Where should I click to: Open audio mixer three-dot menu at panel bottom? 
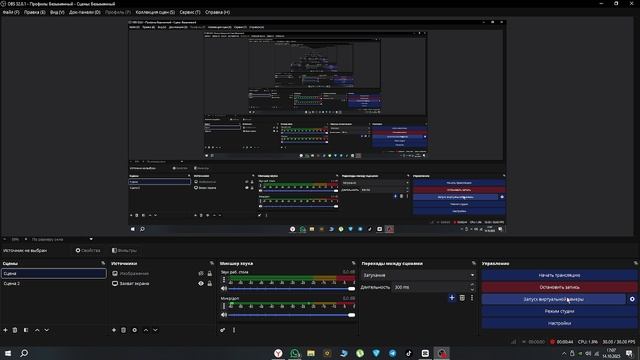pyautogui.click(x=234, y=330)
